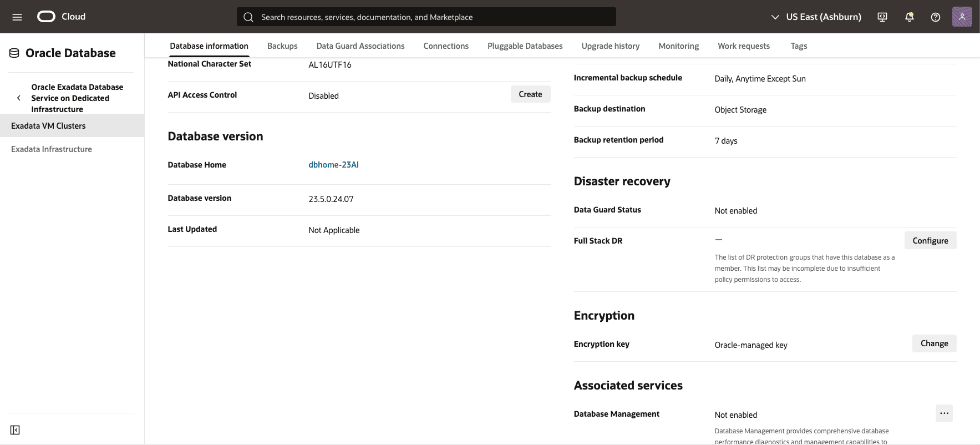980x445 pixels.
Task: Click the Oracle Cloud logo
Action: click(x=62, y=17)
